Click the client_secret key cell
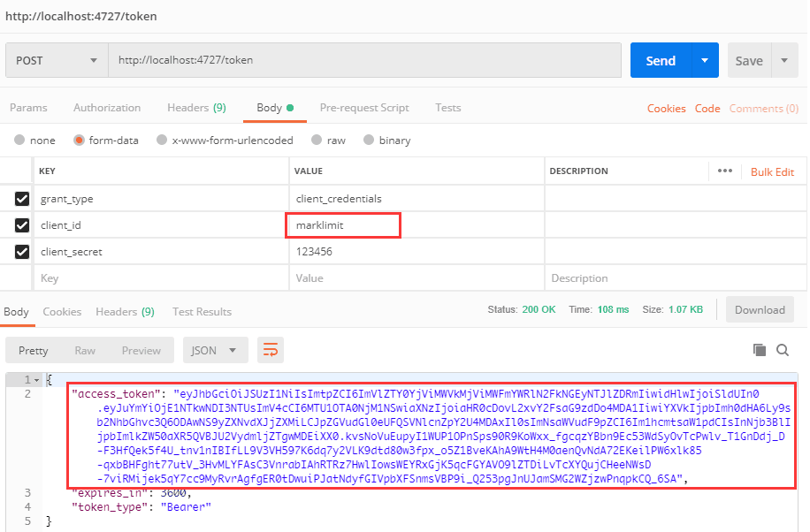 [161, 252]
